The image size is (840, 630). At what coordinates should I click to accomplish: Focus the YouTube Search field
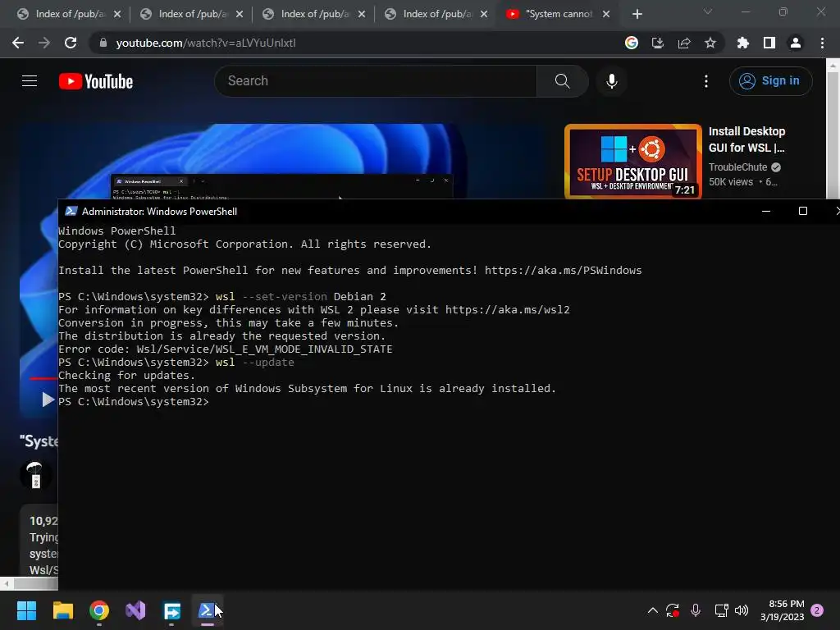pos(375,81)
